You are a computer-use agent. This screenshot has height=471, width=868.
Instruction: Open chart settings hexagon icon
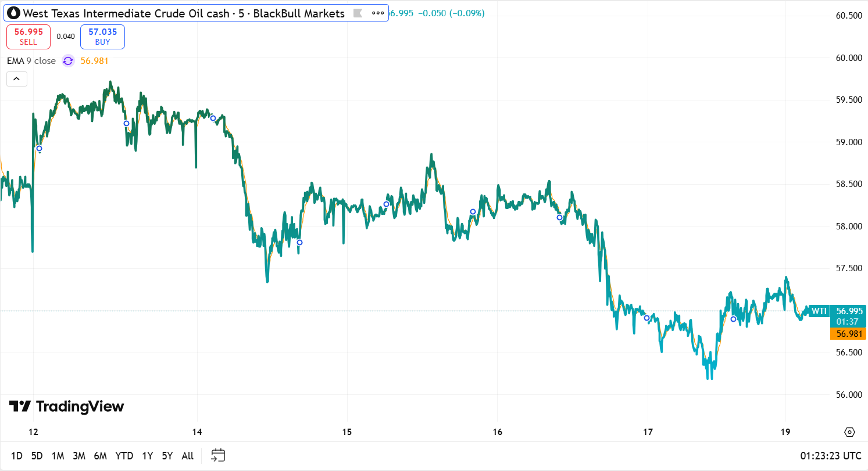pos(849,432)
